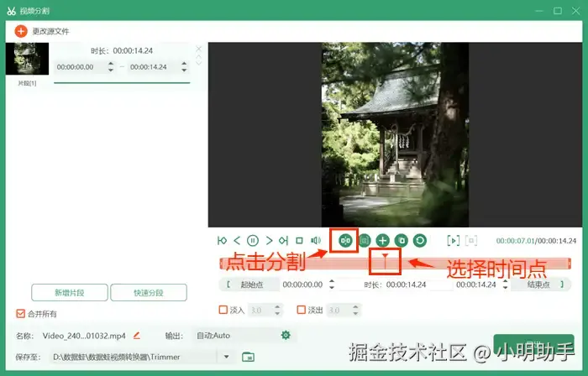The image size is (588, 376).
Task: Jump to the segment end using the skip-forward icon
Action: point(284,240)
